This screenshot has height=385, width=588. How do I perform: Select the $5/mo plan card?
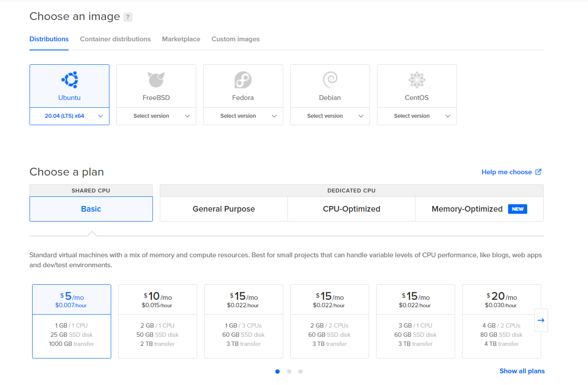click(72, 321)
